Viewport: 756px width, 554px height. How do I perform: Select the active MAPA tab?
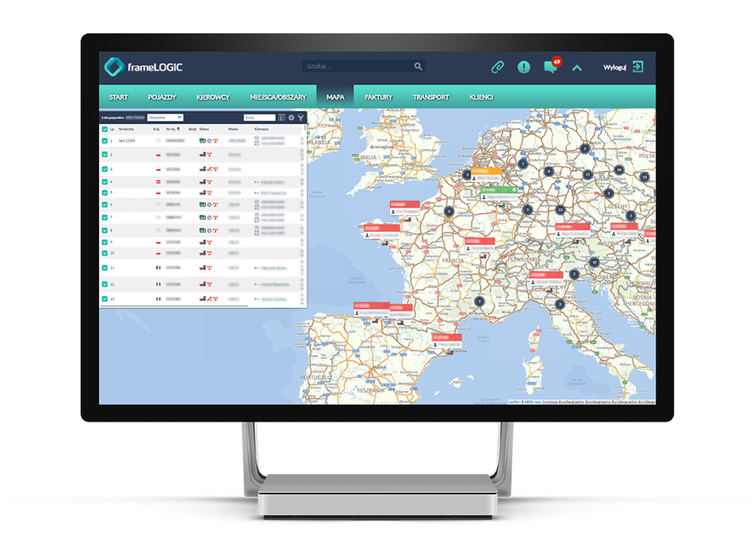[x=335, y=97]
